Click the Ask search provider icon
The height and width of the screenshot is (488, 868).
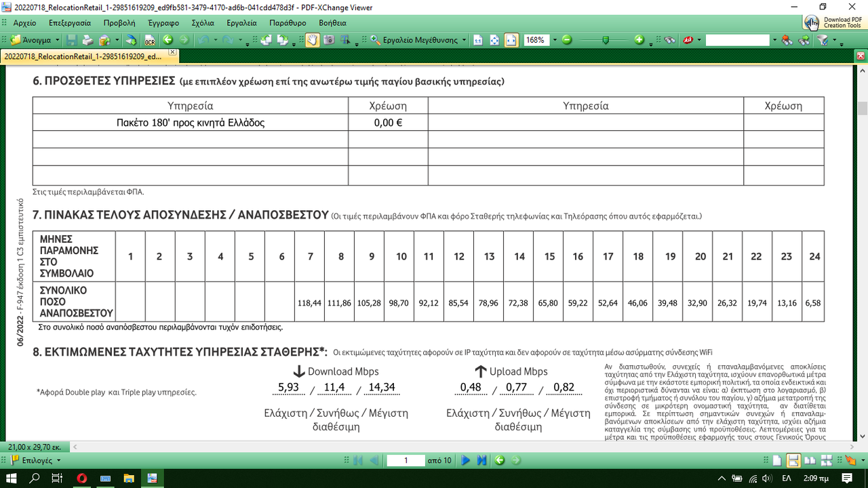click(x=688, y=40)
